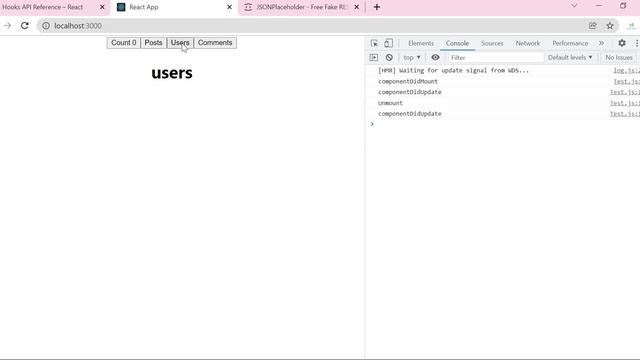Open DevTools settings gear
Image resolution: width=640 pixels, height=360 pixels.
coord(622,43)
